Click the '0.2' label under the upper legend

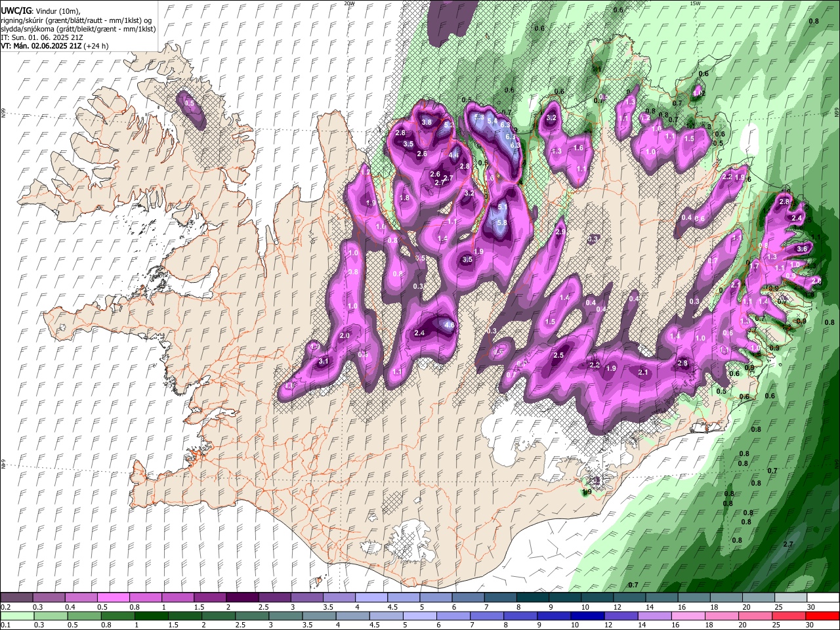point(5,607)
